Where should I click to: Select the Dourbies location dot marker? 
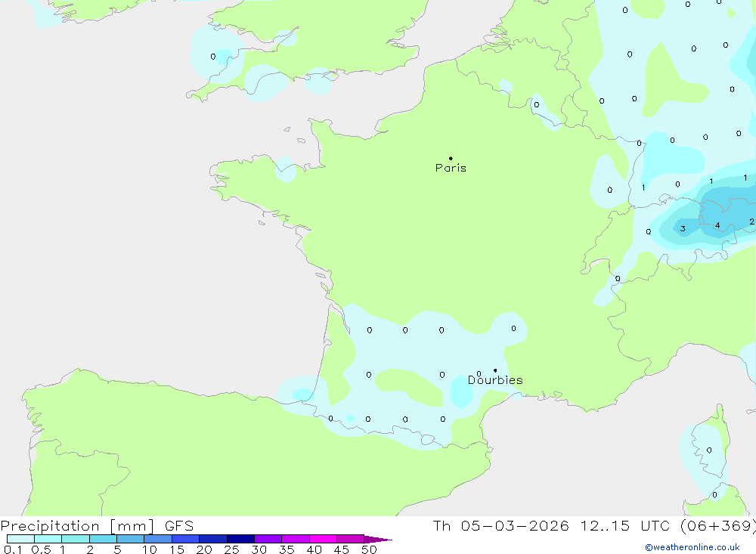click(x=495, y=370)
